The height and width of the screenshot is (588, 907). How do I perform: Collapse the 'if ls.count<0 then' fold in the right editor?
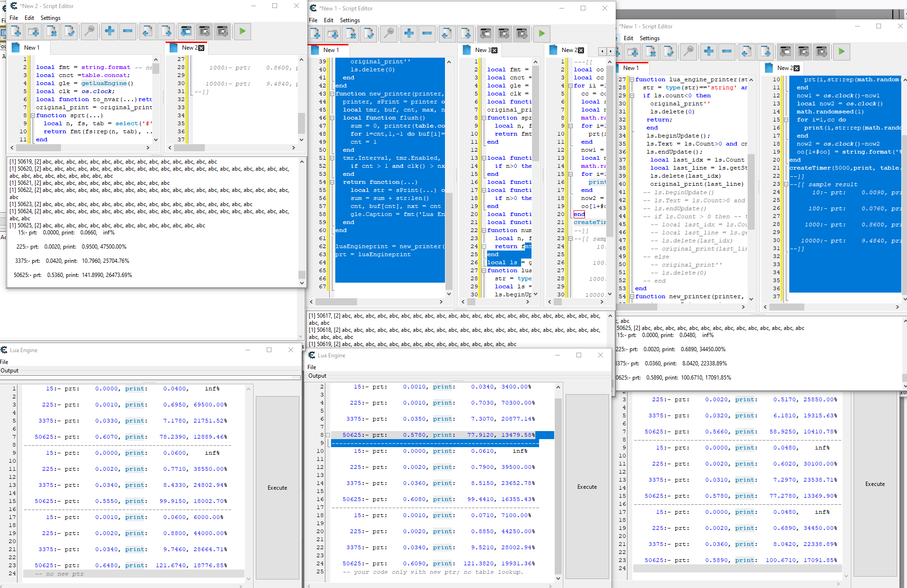click(631, 96)
